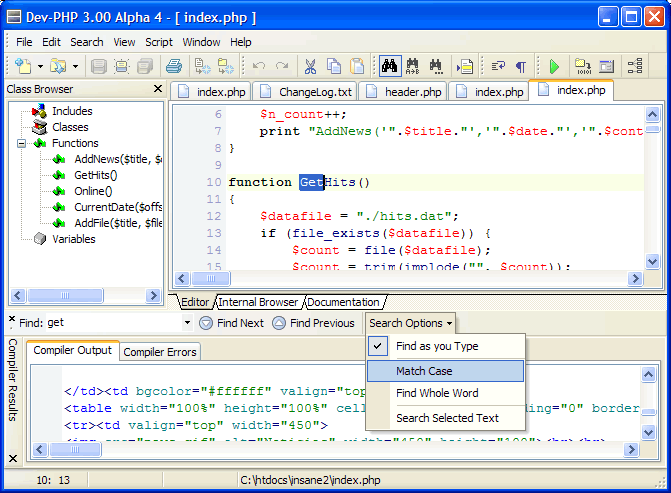
Task: Click the Cut scissors icon
Action: [x=311, y=66]
